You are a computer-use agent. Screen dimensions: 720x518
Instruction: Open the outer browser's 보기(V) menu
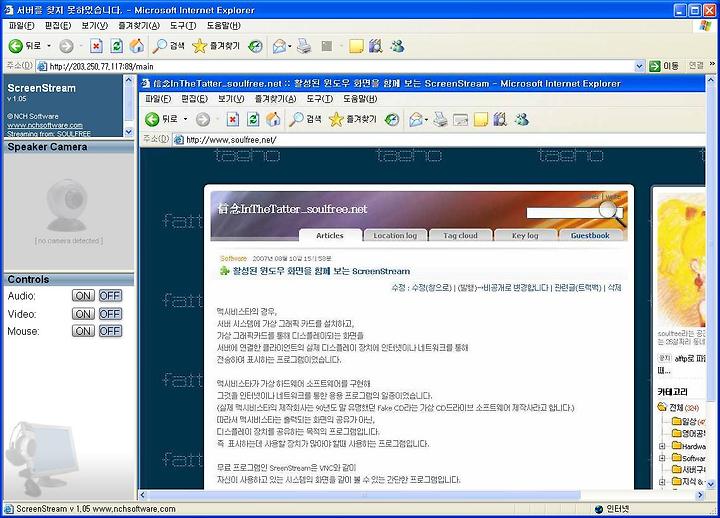point(95,26)
